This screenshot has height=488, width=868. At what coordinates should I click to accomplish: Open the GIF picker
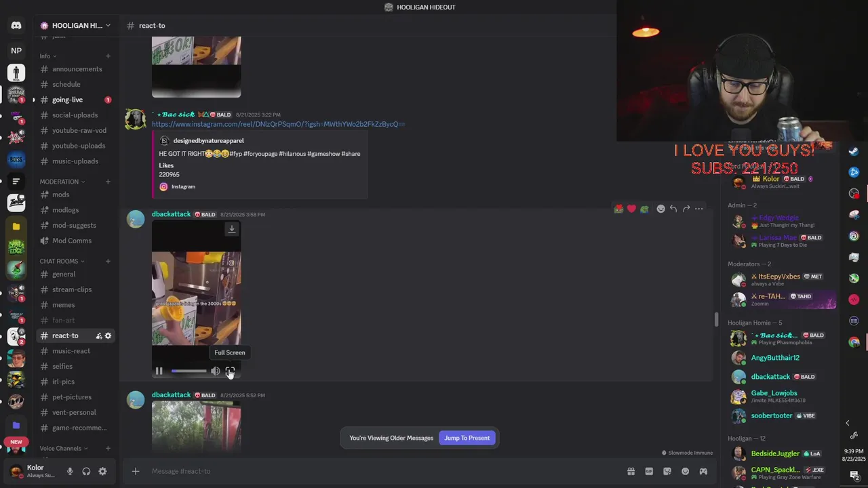point(649,471)
